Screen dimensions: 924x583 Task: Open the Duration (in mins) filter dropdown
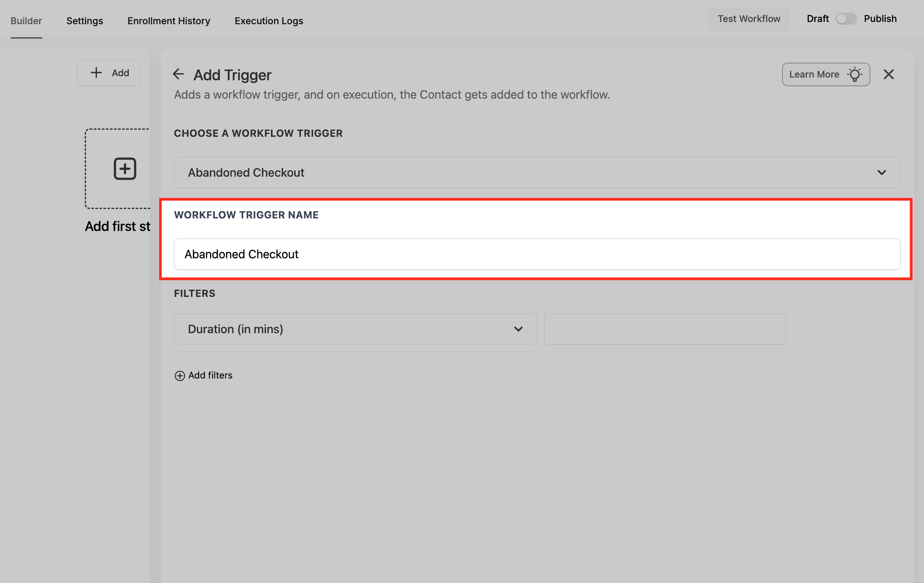pyautogui.click(x=355, y=329)
